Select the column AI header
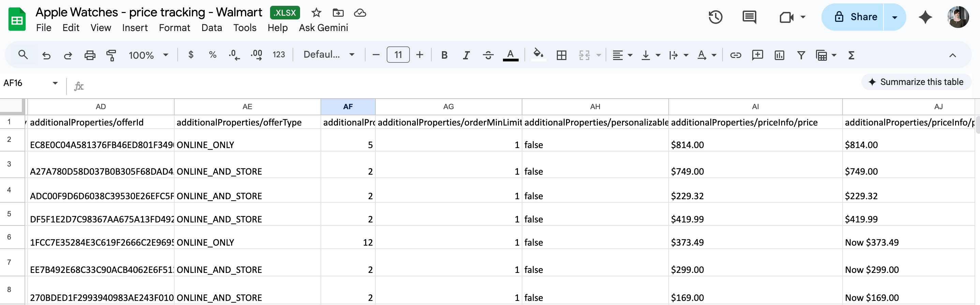Screen dimensions: 980x305 coord(755,107)
